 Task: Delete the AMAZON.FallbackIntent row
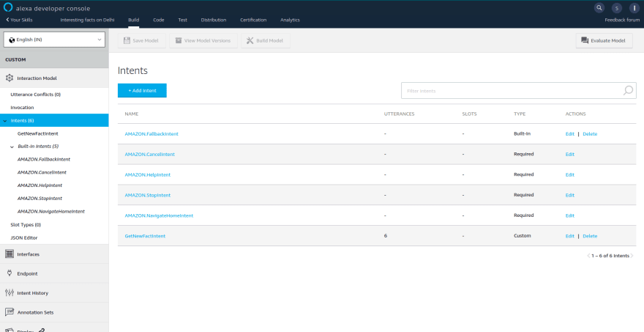tap(590, 133)
